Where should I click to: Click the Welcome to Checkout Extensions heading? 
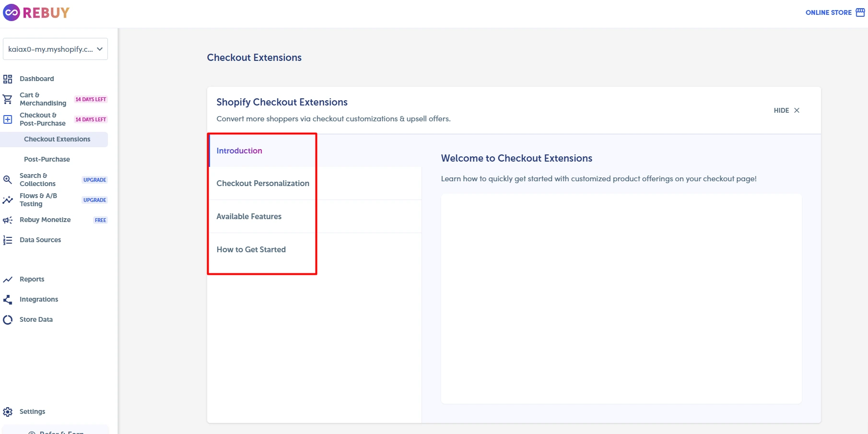(x=516, y=158)
